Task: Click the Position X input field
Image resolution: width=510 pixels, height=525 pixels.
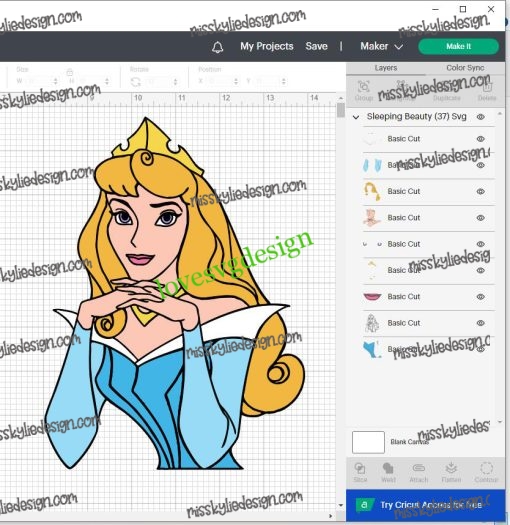Action: click(x=219, y=81)
